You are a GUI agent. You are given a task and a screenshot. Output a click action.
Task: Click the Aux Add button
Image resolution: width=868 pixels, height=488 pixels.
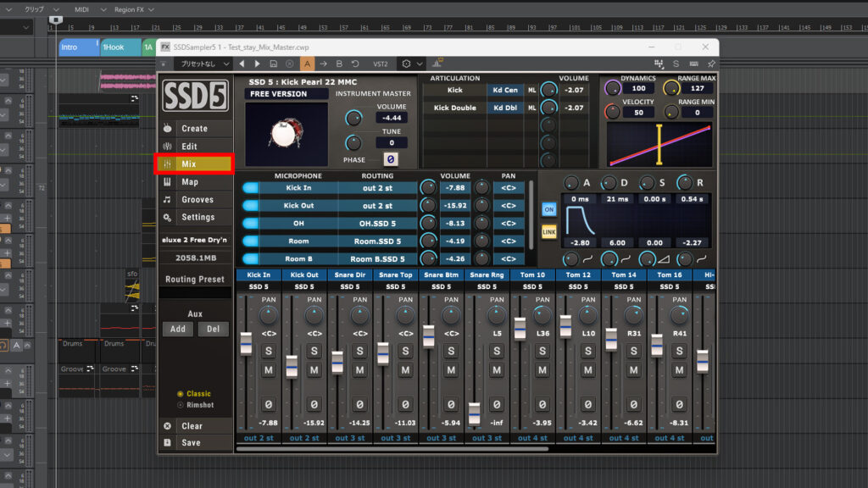(x=177, y=329)
